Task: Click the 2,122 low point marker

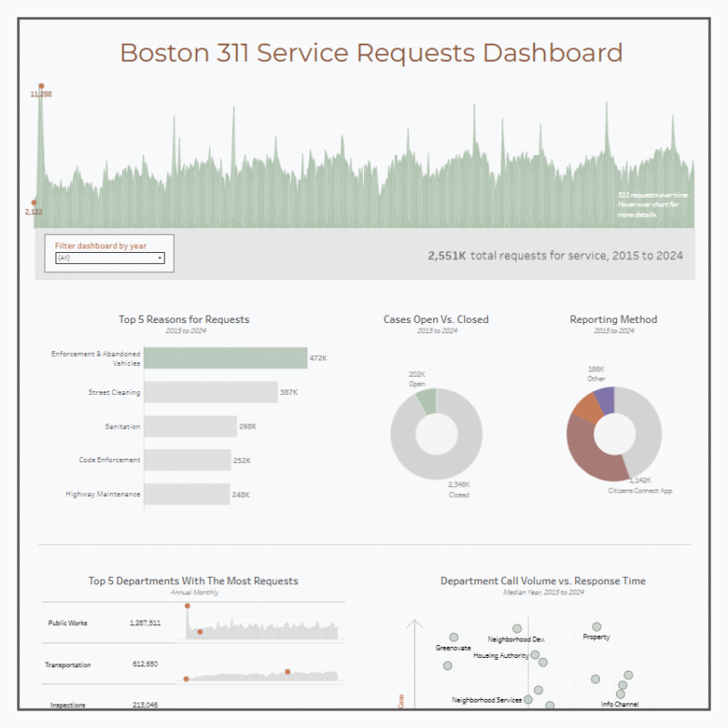Action: pos(34,203)
